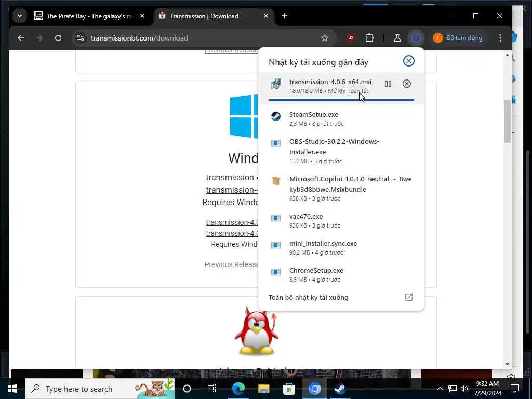Click the ChromeSetup.exe file icon
The image size is (532, 399).
click(x=275, y=272)
